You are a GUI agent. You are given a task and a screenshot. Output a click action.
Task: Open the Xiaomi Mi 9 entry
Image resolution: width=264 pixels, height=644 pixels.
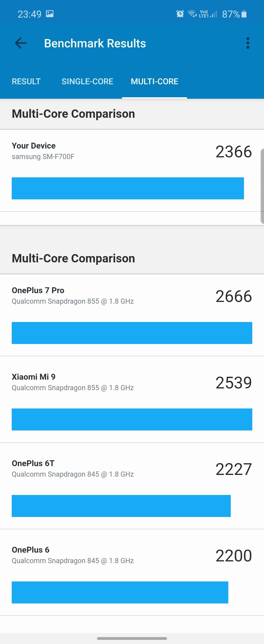pyautogui.click(x=132, y=399)
